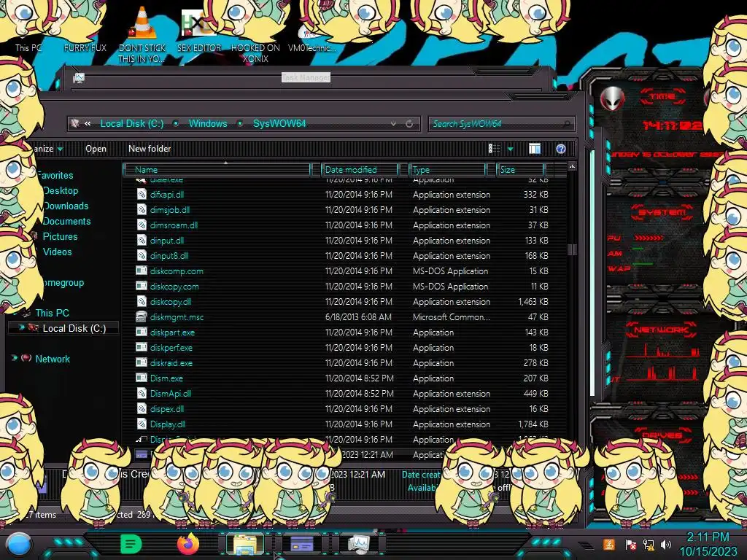This screenshot has height=560, width=747.
Task: Launch the green notes app in taskbar
Action: 131,544
